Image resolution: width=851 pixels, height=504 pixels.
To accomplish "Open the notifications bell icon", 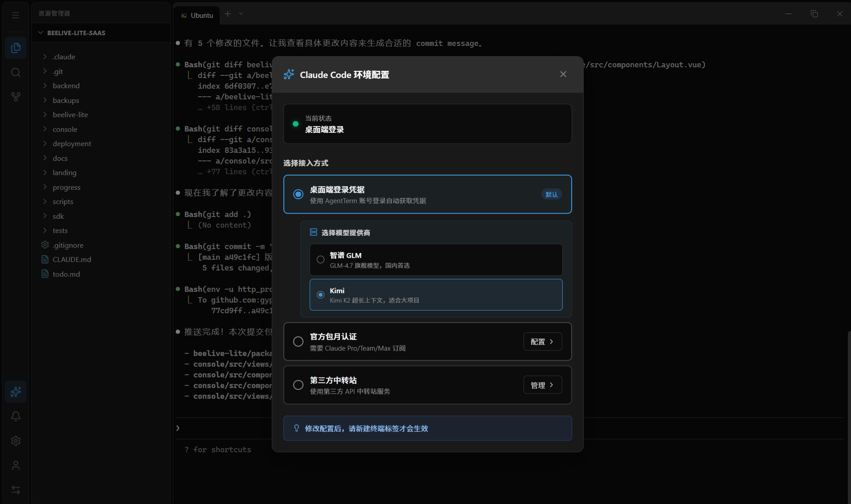I will tap(16, 416).
